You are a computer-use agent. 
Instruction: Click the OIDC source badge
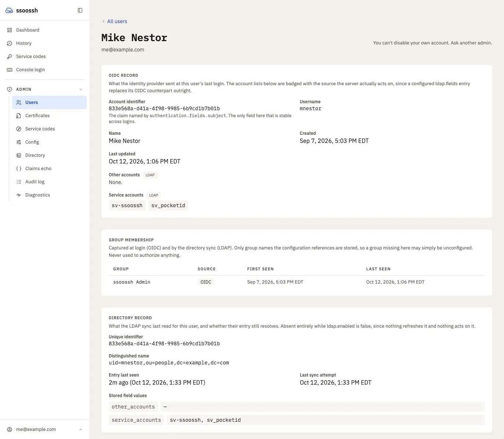coord(206,282)
